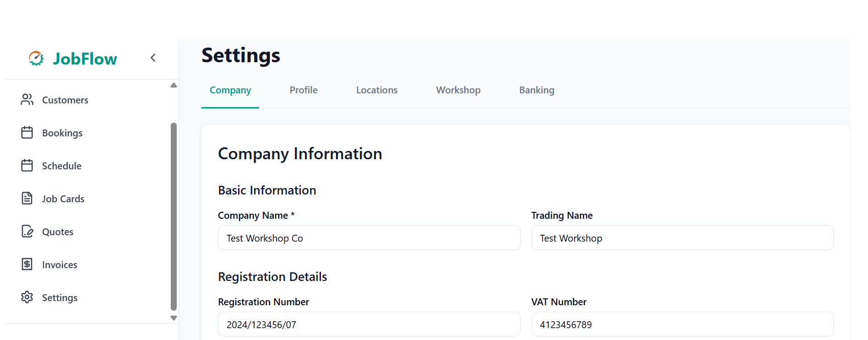Click the Settings gear icon in sidebar
This screenshot has height=340, width=868.
(x=27, y=297)
